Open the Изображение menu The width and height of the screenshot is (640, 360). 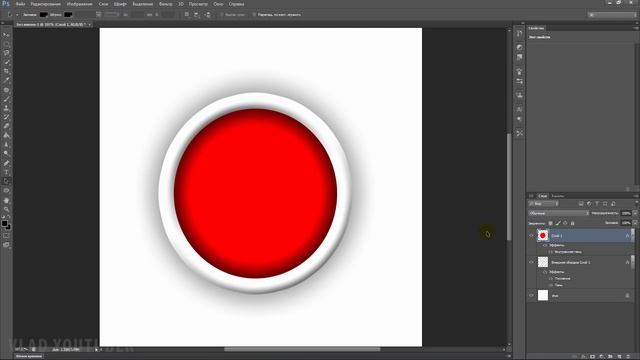tap(79, 4)
